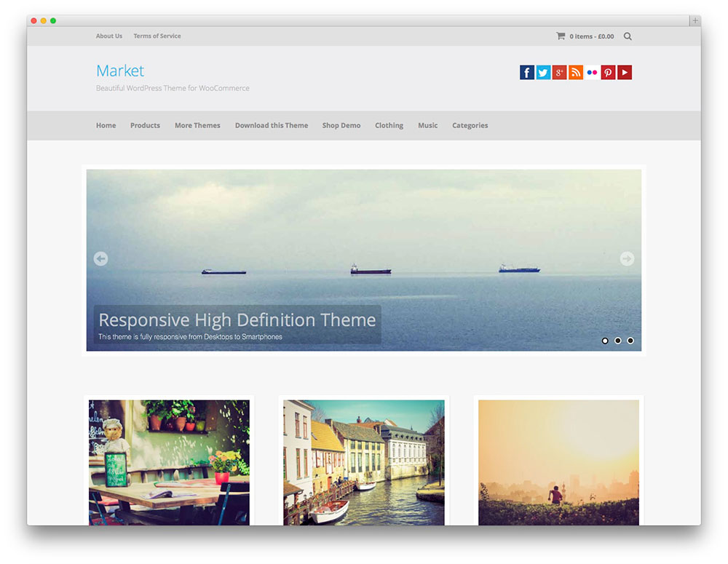The image size is (728, 564).
Task: Select the first slider dot
Action: [605, 341]
